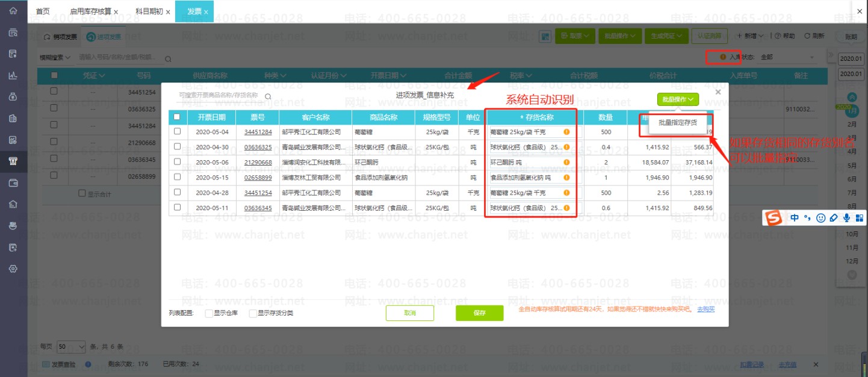Open invoice number 03636345 link
The width and height of the screenshot is (868, 377).
click(x=258, y=208)
